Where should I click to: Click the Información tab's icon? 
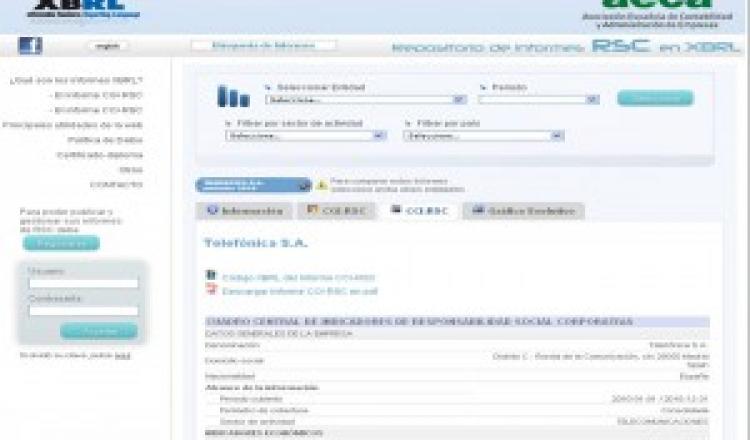[212, 210]
